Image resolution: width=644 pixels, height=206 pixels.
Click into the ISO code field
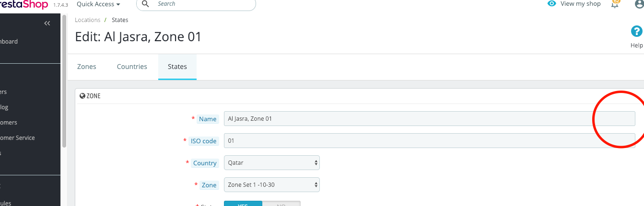point(429,141)
